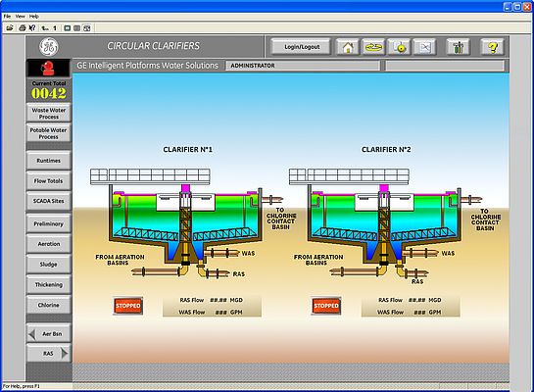Click the tools and bottles icon button
This screenshot has width=534, height=392.
pyautogui.click(x=458, y=47)
